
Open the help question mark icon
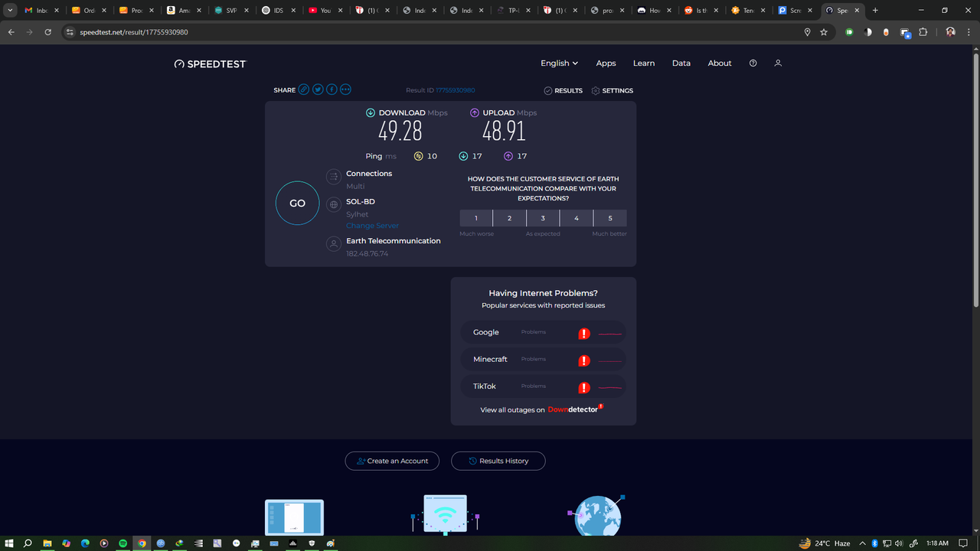[753, 64]
